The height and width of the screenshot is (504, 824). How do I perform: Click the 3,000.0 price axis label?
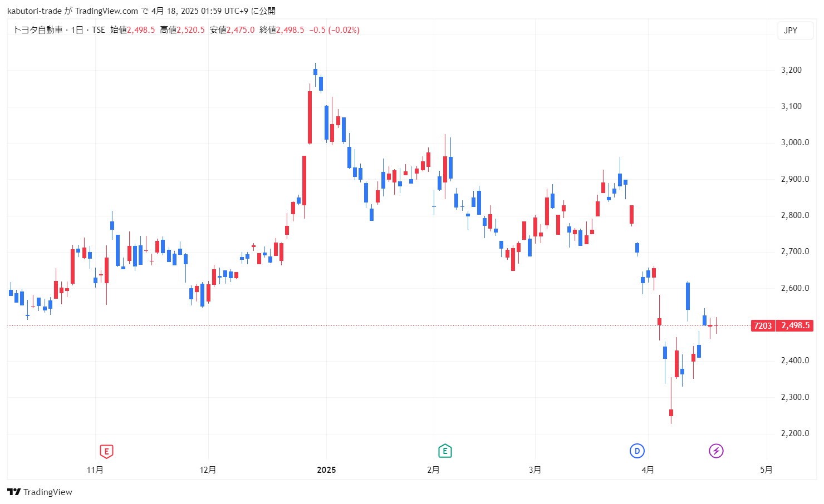click(x=795, y=142)
